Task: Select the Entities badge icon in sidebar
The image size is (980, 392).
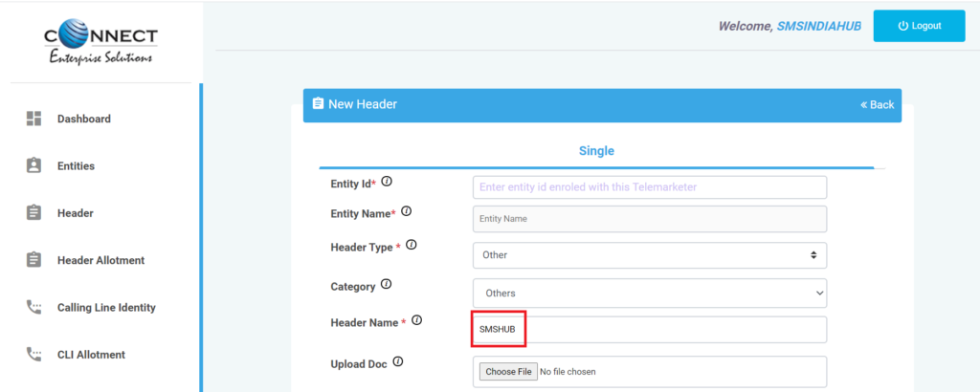Action: (x=33, y=165)
